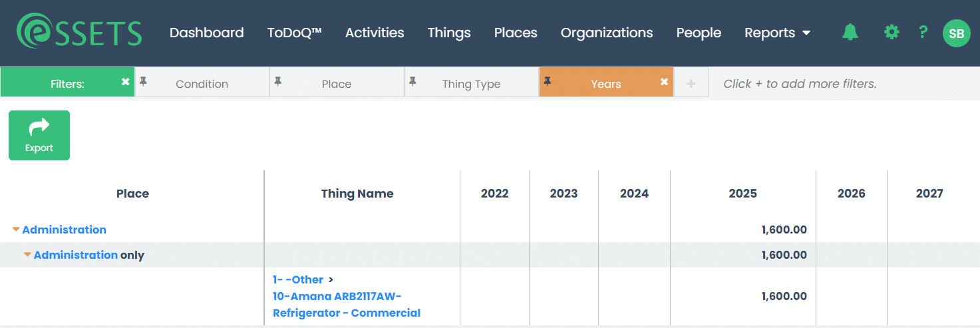The width and height of the screenshot is (980, 328).
Task: Open SB user avatar menu
Action: tap(957, 33)
